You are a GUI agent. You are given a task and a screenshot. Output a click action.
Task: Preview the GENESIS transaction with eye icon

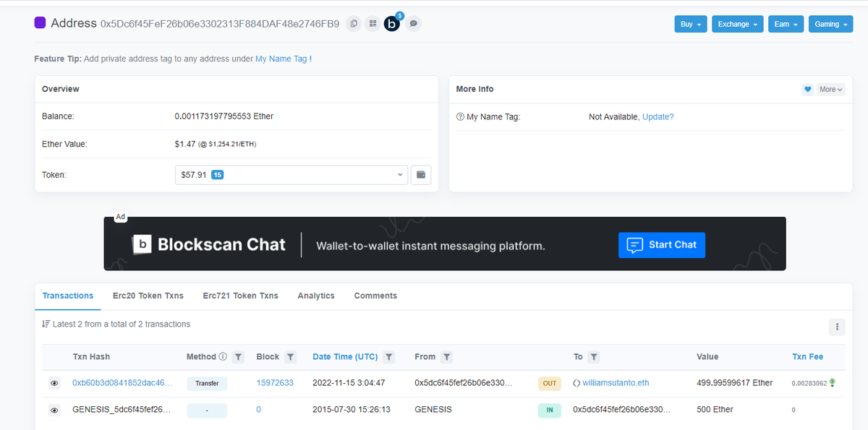[x=54, y=410]
